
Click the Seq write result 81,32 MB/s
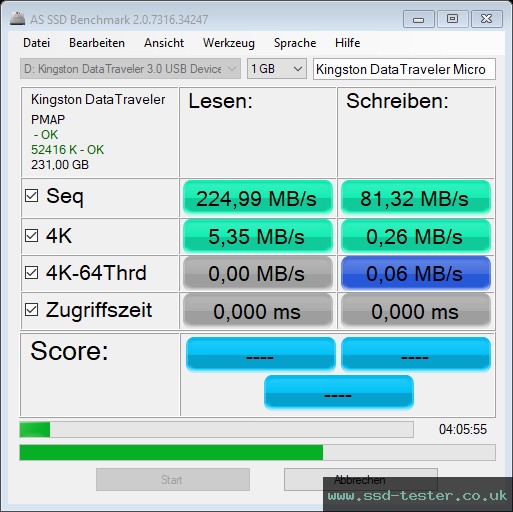click(x=416, y=198)
